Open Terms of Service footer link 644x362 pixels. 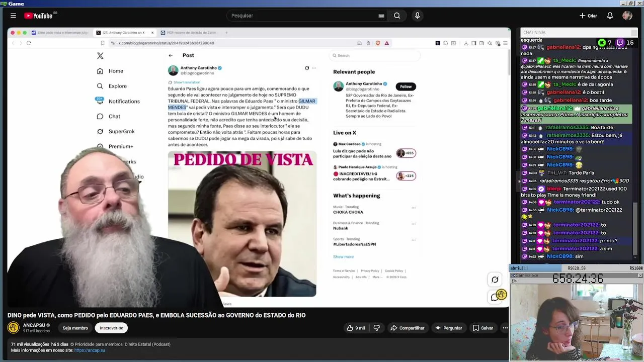click(x=344, y=271)
